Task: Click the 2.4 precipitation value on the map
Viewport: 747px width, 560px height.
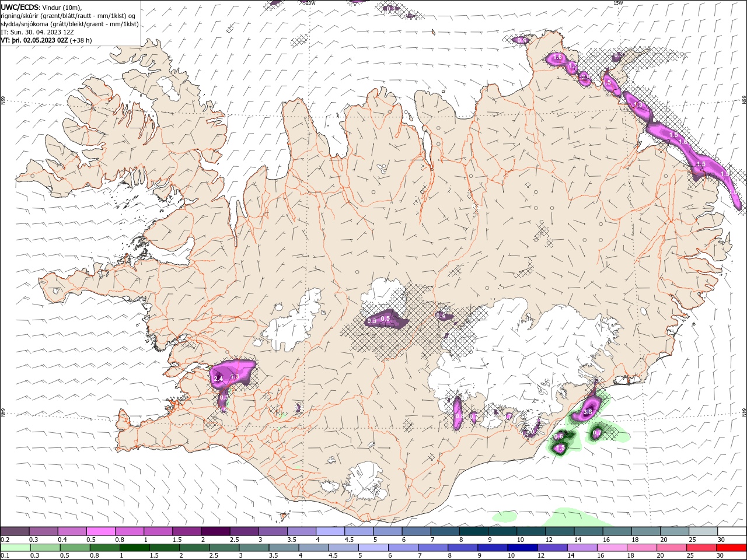Action: (x=219, y=379)
